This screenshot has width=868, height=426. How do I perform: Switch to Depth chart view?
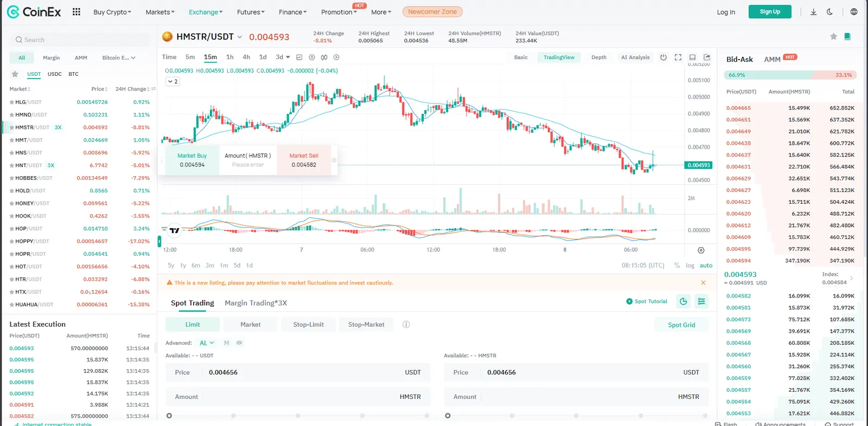[x=599, y=57]
